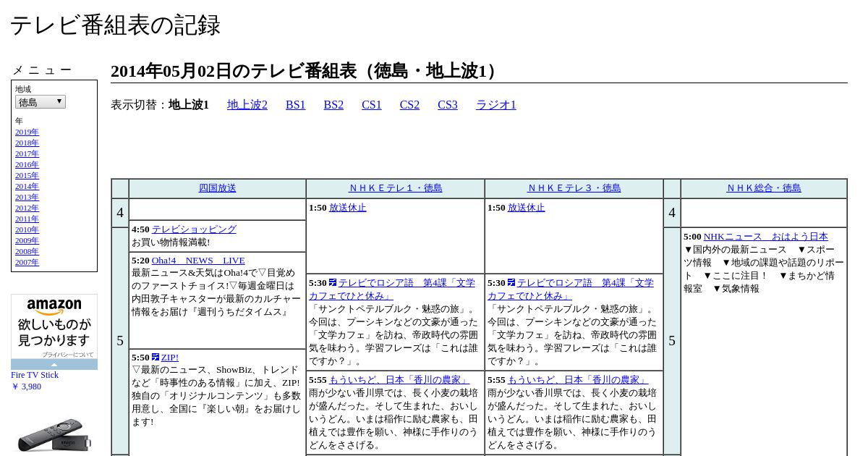This screenshot has height=456, width=868.
Task: Click the subtitle icon beside ZIP!
Action: click(156, 357)
